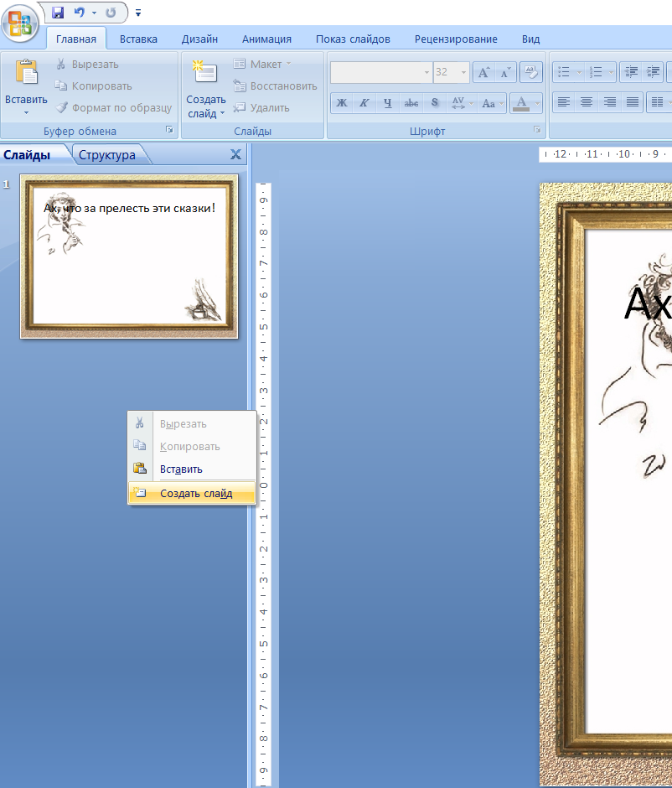Image resolution: width=672 pixels, height=788 pixels.
Task: Select slide 1 thumbnail in the pane
Action: click(128, 257)
